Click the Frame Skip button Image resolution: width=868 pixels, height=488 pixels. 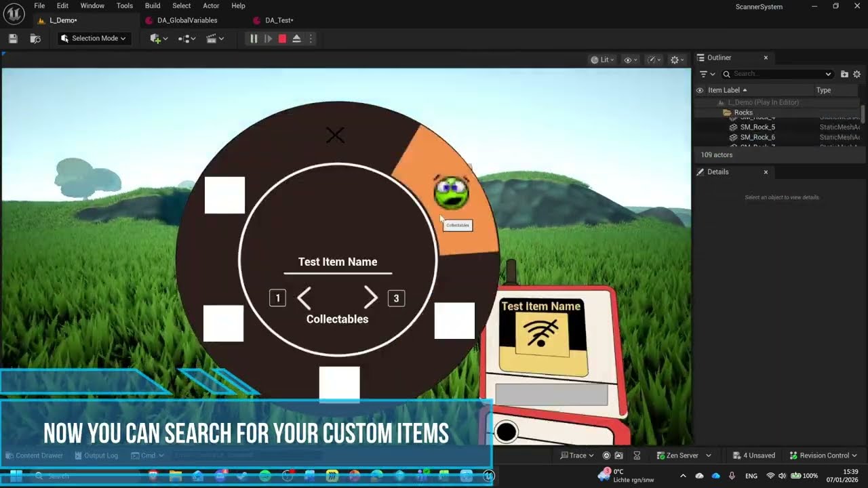[x=268, y=39]
